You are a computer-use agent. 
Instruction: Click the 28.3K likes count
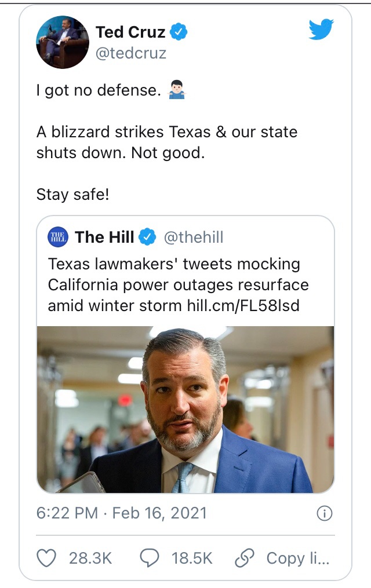click(90, 558)
